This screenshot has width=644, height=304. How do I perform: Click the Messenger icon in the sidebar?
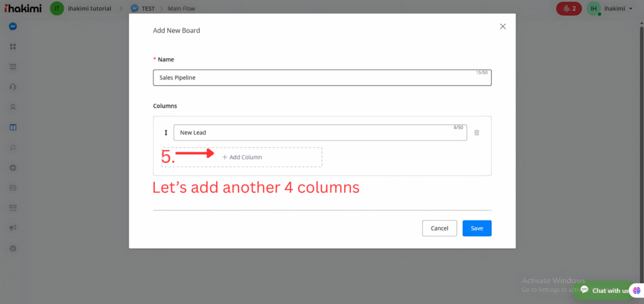click(13, 26)
